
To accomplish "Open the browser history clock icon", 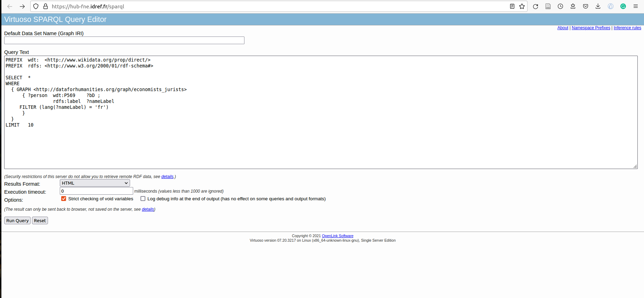I will coord(561,6).
